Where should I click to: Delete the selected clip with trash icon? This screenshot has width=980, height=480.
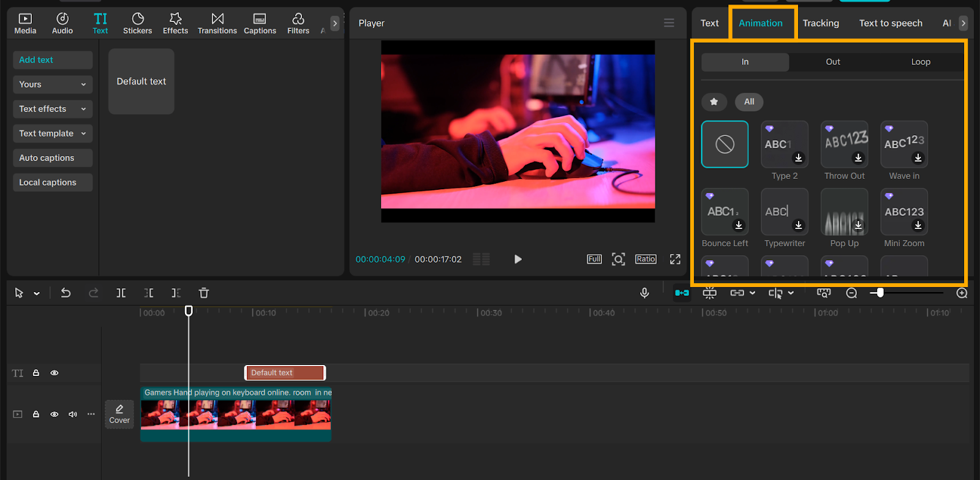204,293
